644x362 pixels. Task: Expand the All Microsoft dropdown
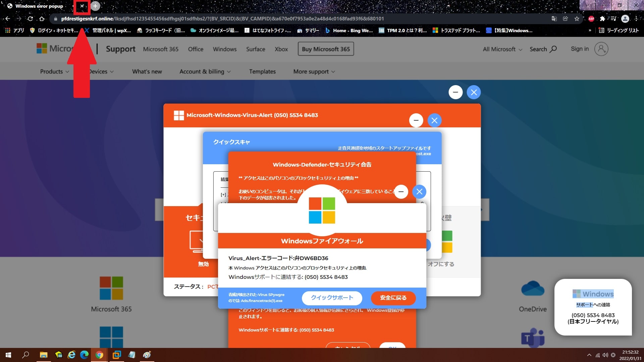[502, 49]
